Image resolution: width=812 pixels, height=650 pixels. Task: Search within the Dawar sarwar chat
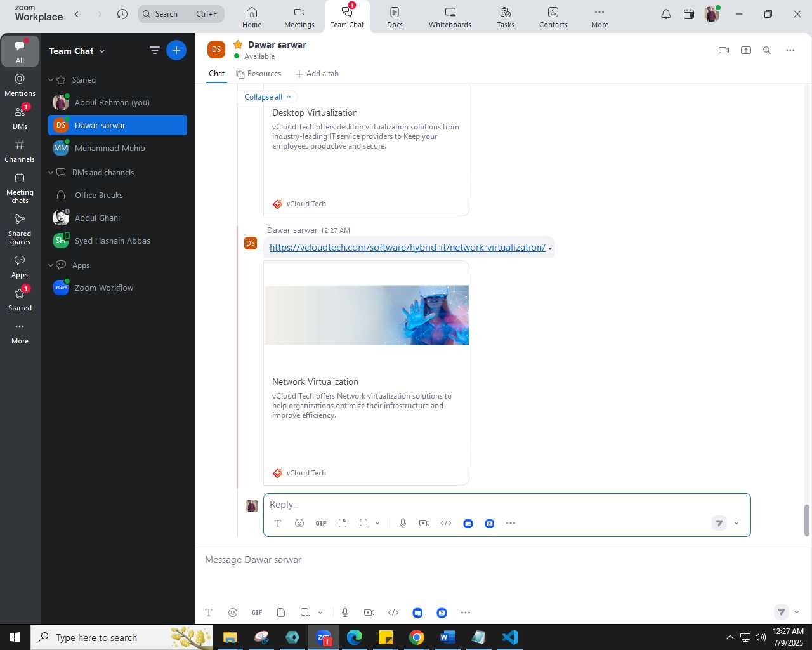(767, 50)
